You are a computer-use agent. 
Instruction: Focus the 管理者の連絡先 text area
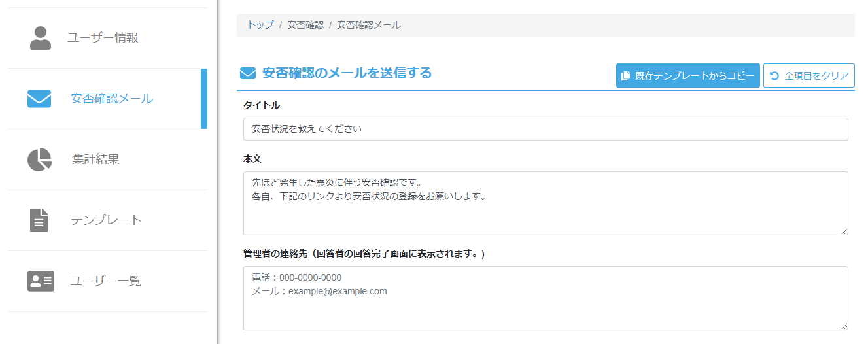(x=546, y=298)
